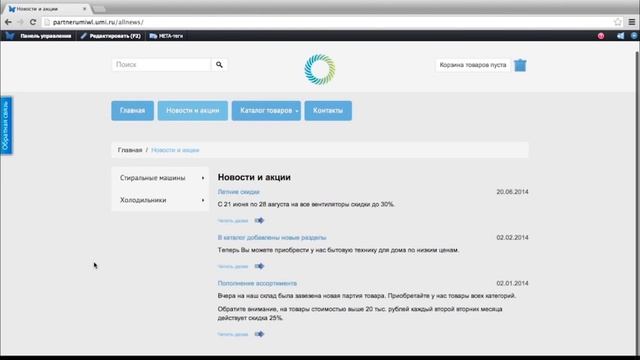The width and height of the screenshot is (640, 360).
Task: Click the UMI butterfly icon in admin bar
Action: [10, 36]
